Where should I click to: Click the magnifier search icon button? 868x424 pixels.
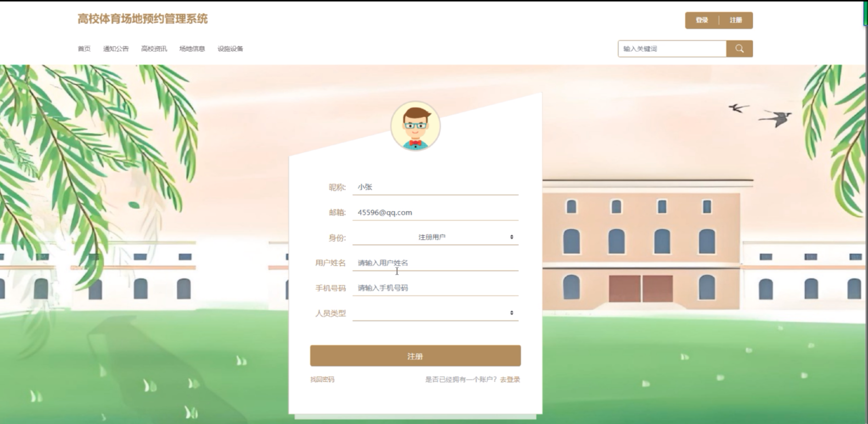point(739,49)
